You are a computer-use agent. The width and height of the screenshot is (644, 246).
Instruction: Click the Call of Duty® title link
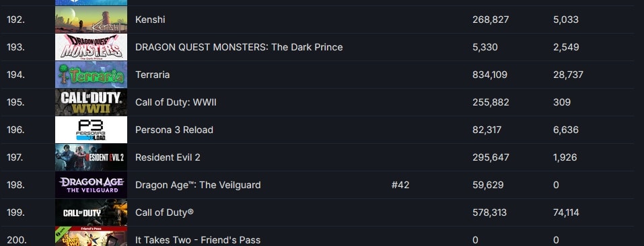pyautogui.click(x=164, y=212)
